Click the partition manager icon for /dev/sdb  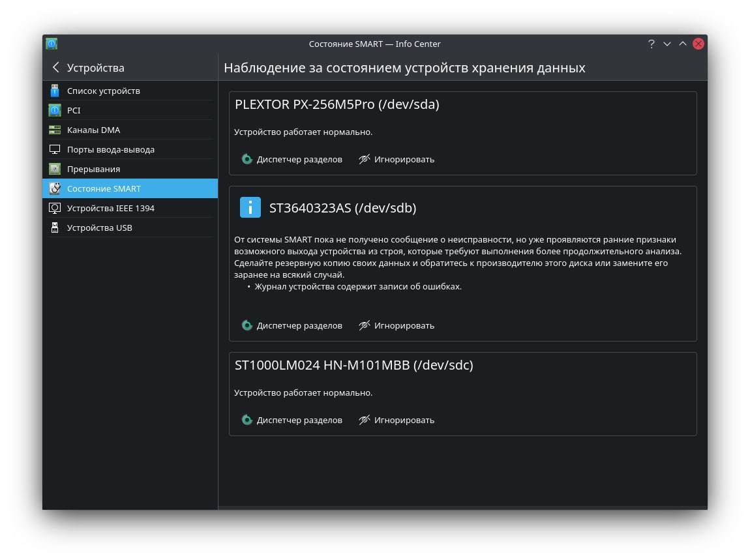click(247, 326)
